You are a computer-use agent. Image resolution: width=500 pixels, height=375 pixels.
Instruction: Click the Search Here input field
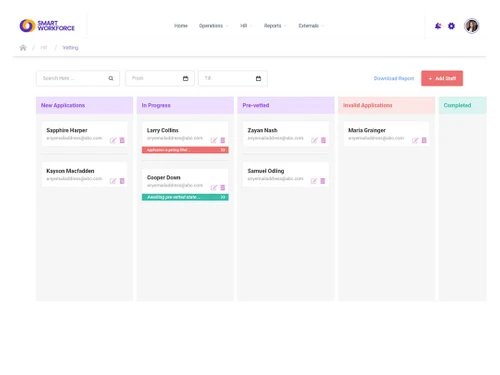pyautogui.click(x=78, y=78)
